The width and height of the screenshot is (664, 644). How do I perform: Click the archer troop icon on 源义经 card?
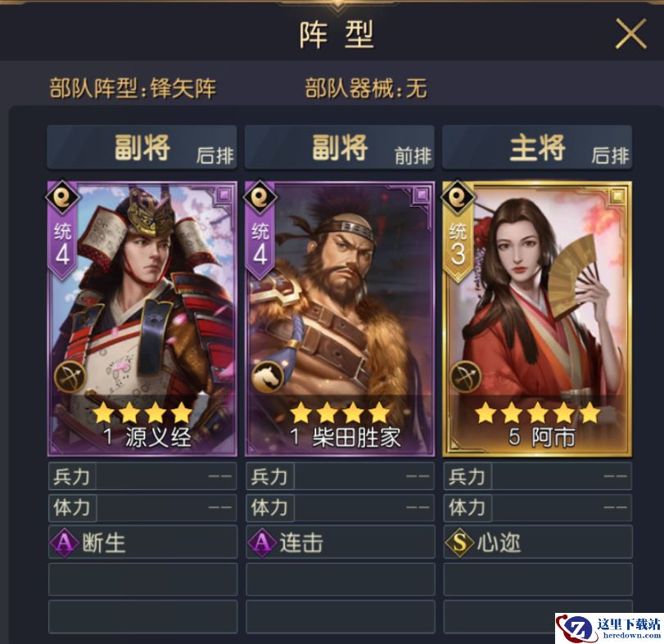[x=70, y=376]
